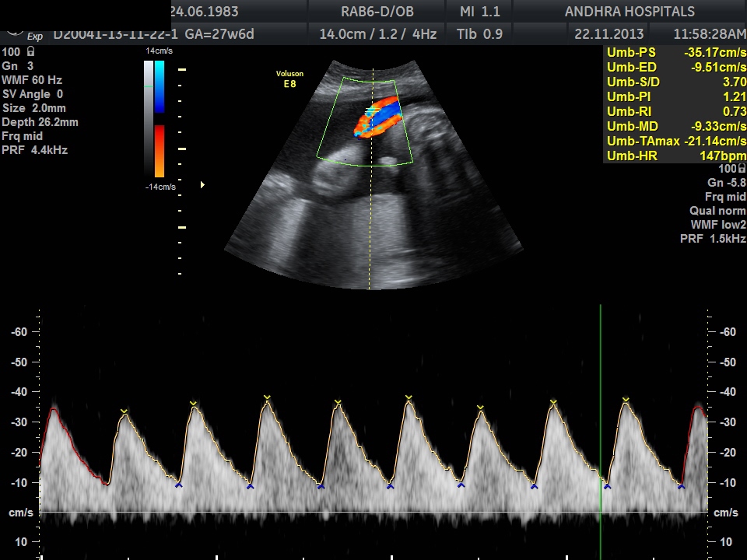
Task: Select the Umb-PS measurement row
Action: coord(675,53)
